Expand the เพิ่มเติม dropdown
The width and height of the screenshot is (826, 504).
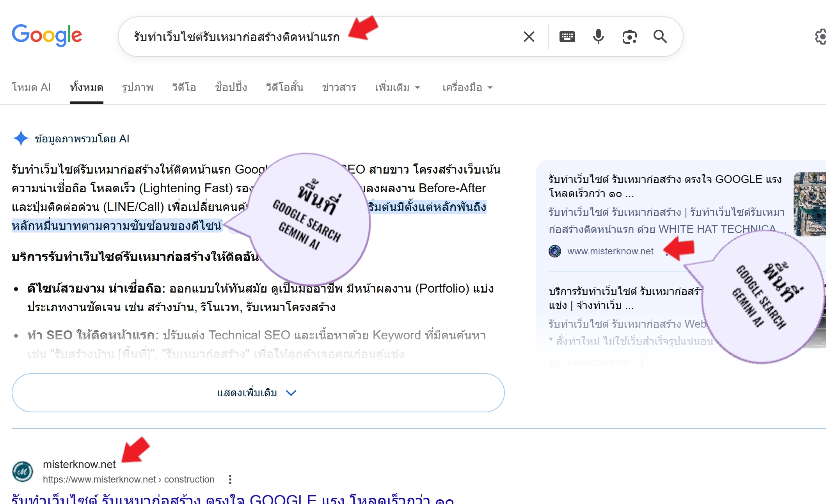coord(397,87)
